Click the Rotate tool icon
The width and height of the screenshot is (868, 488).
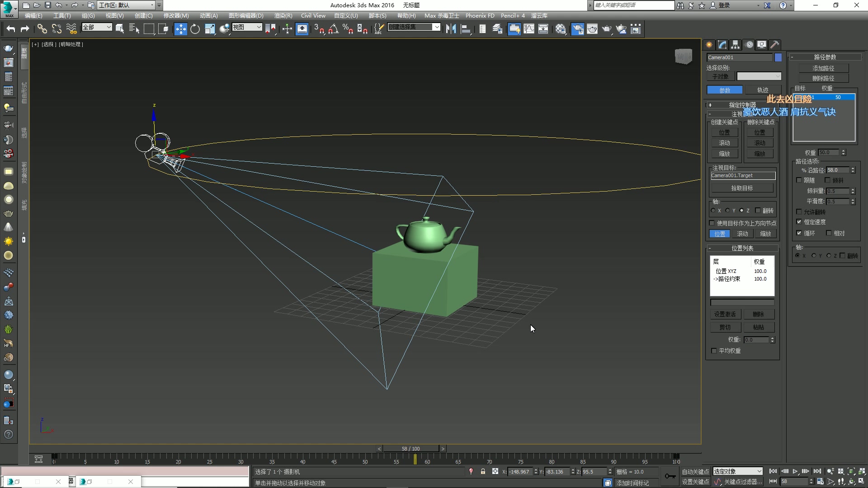tap(195, 29)
